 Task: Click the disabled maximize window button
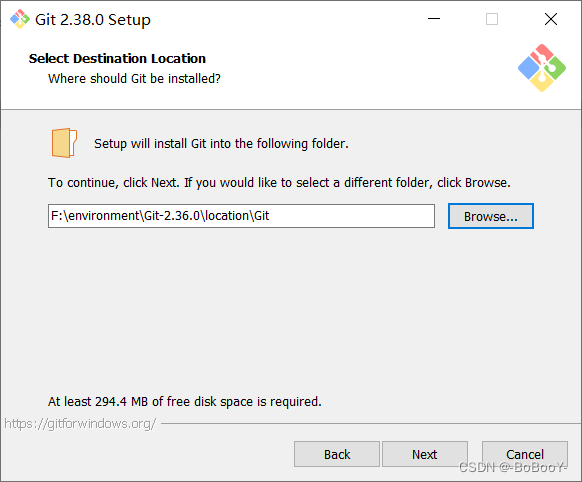coord(492,19)
